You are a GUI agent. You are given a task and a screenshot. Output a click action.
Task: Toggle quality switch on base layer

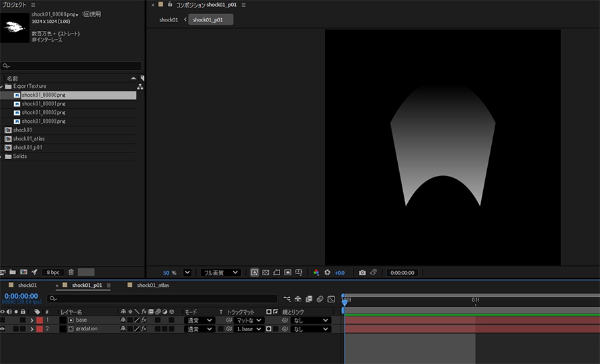coord(136,320)
